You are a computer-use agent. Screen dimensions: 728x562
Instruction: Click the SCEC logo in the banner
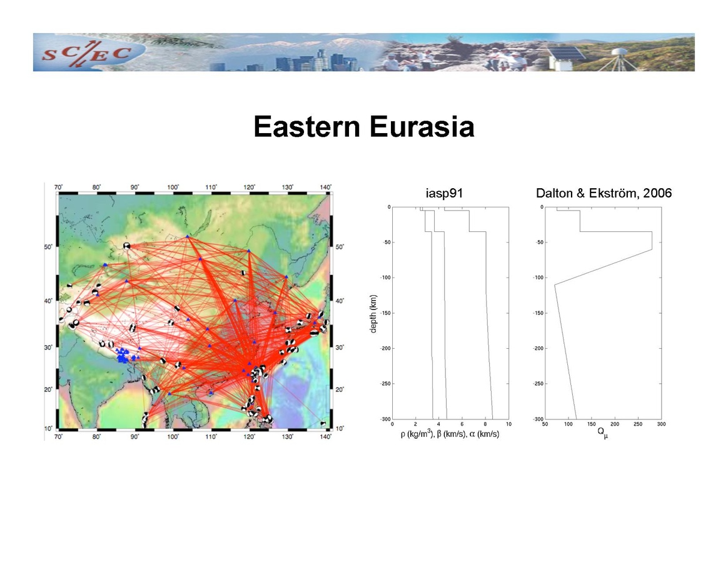[x=86, y=53]
